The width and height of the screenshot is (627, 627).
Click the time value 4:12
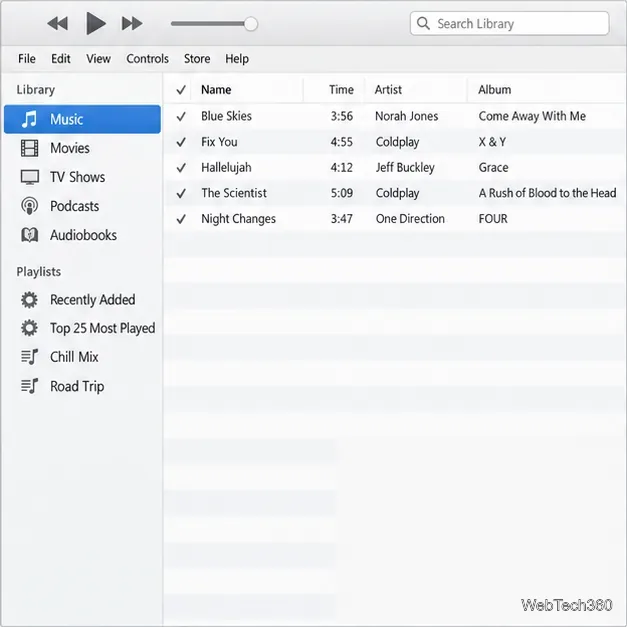[342, 168]
